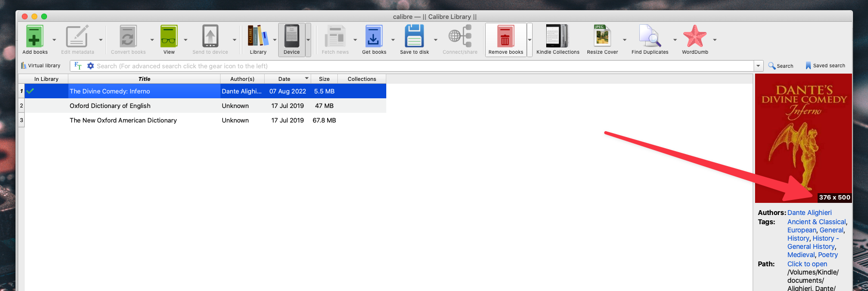The width and height of the screenshot is (868, 291).
Task: Click the Resize Cover plugin icon
Action: [x=602, y=36]
